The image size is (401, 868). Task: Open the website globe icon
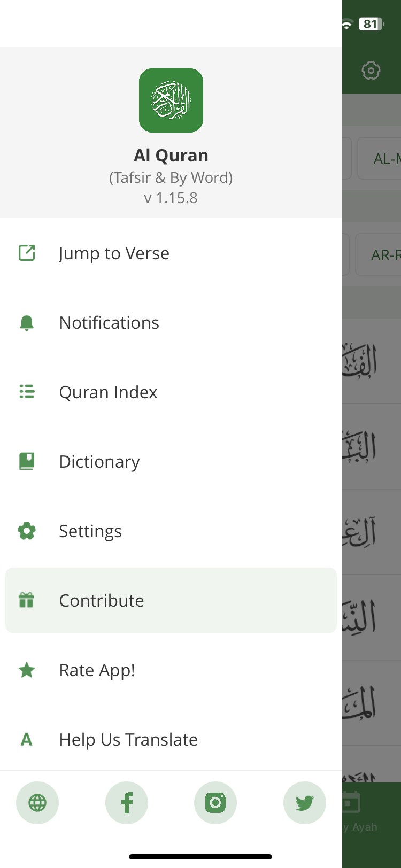coord(37,803)
